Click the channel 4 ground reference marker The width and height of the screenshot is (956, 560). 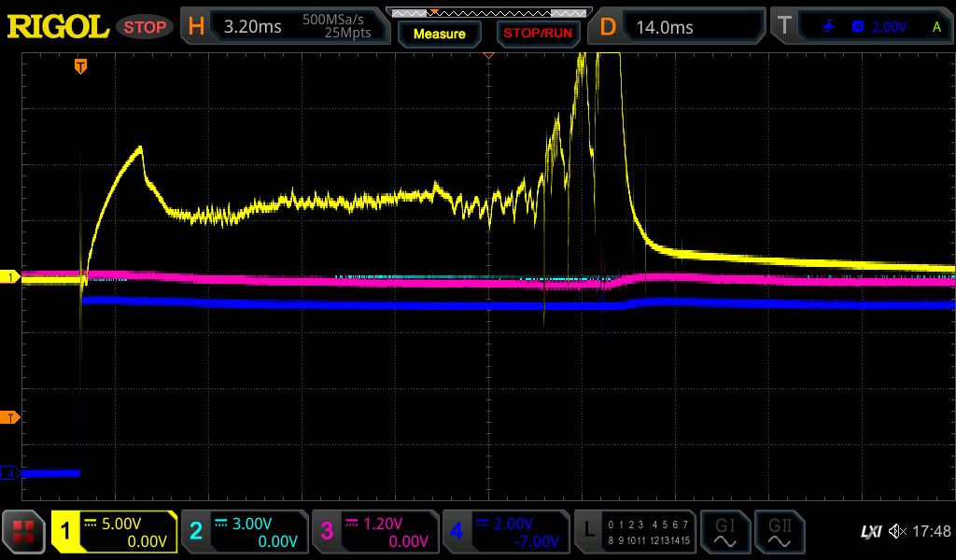point(10,473)
